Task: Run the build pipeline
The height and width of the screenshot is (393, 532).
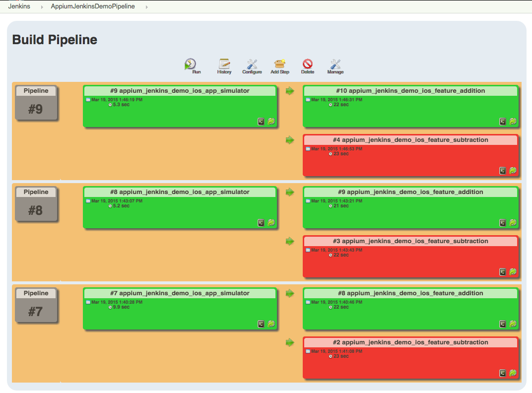Action: pyautogui.click(x=192, y=66)
